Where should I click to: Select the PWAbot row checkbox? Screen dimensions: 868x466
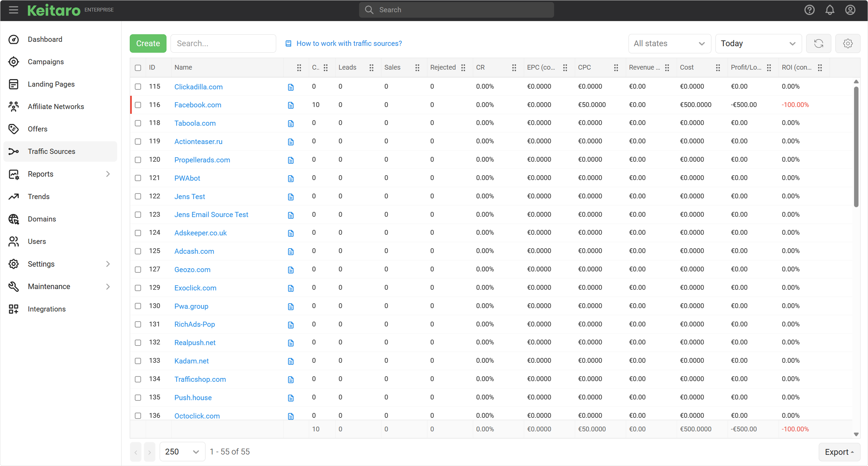[138, 178]
